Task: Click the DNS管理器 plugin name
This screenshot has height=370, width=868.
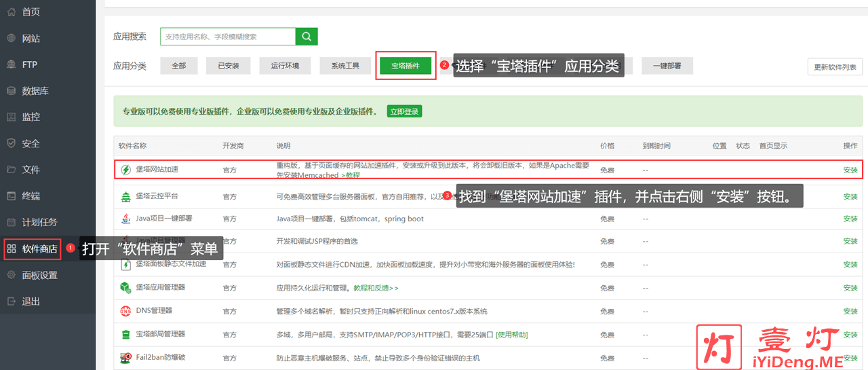Action: [x=154, y=310]
